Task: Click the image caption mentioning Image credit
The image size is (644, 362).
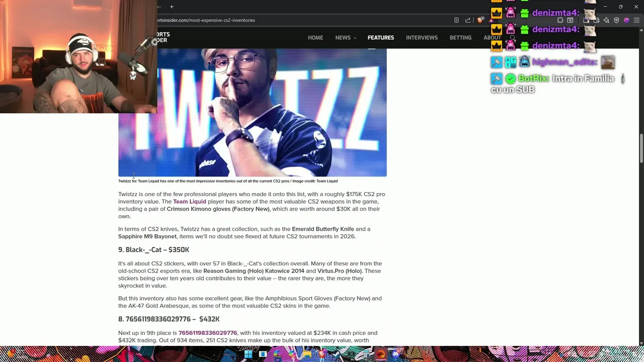Action: 228,181
